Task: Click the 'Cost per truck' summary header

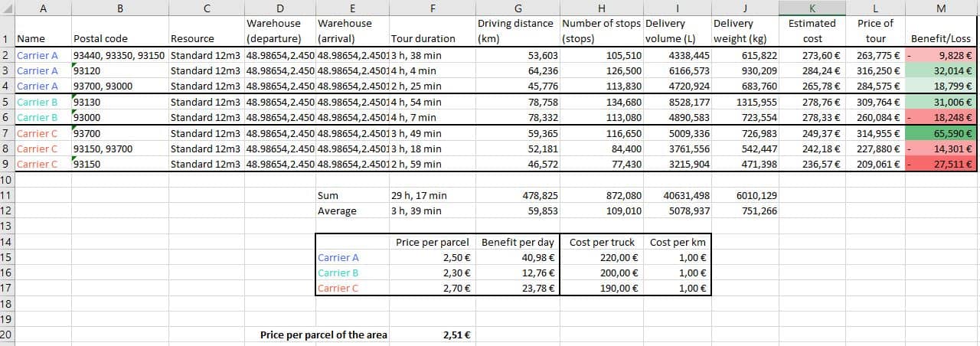Action: point(602,242)
